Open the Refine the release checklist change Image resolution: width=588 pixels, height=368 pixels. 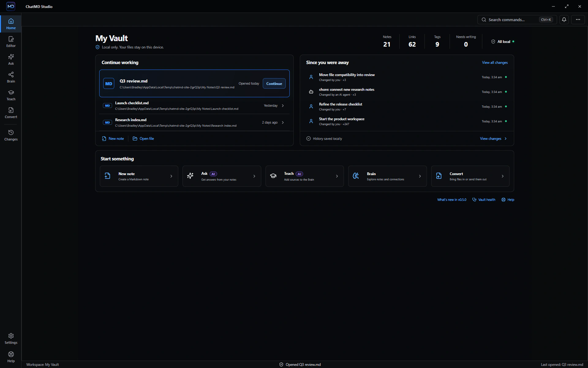tap(407, 106)
